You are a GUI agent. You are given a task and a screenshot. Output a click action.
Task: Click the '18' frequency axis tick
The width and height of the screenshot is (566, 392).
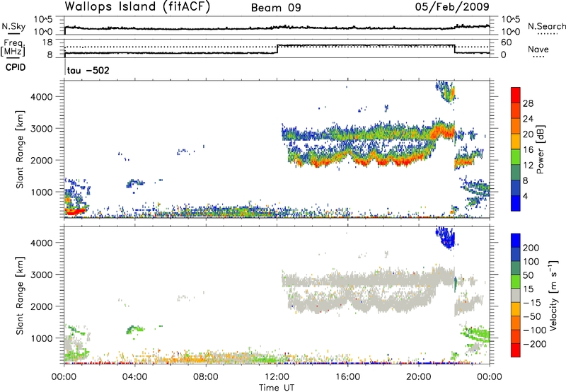pos(47,42)
